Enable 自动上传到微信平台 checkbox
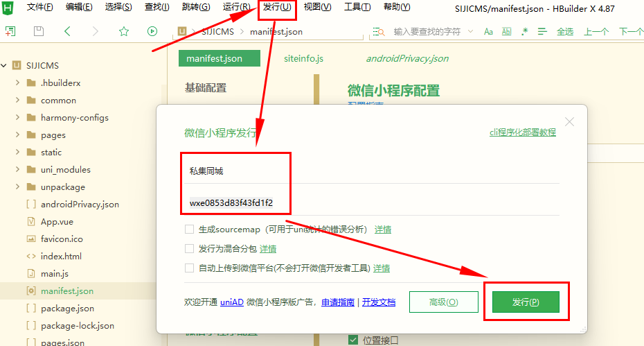The width and height of the screenshot is (644, 346). (x=189, y=268)
